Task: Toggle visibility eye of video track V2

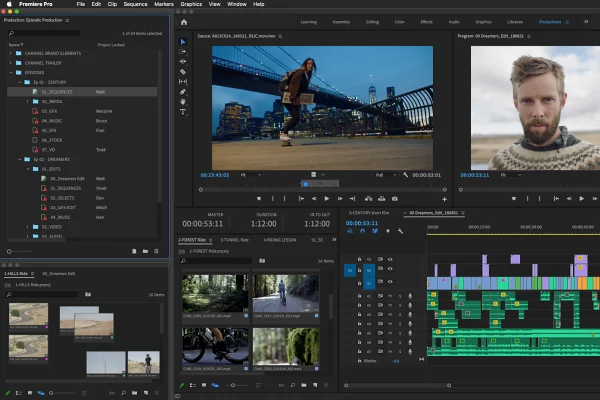Action: point(390,269)
